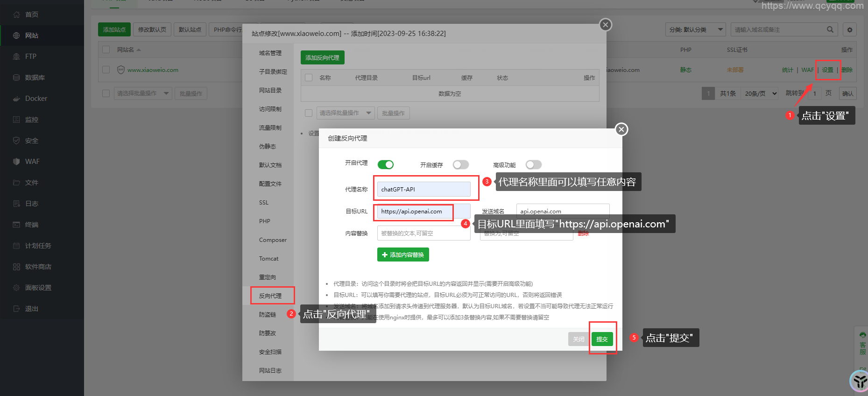Click the 目标URL input field

coord(414,212)
